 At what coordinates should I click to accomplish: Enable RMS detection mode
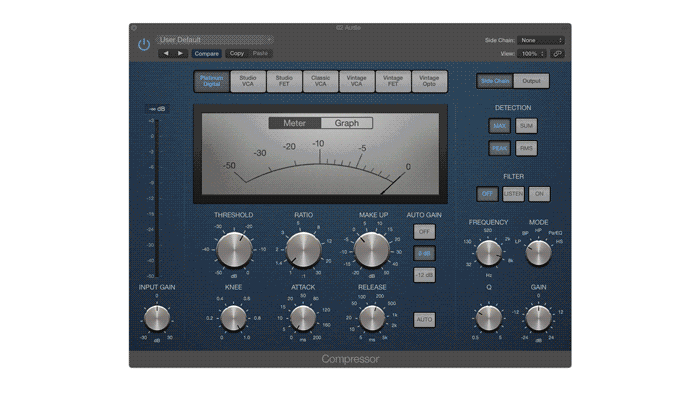pyautogui.click(x=526, y=148)
